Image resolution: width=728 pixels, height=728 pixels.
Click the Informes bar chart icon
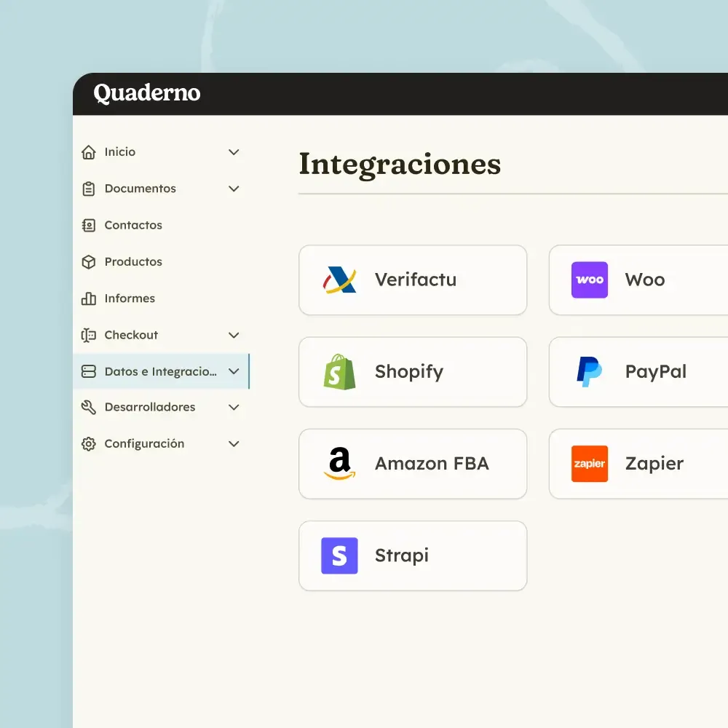(89, 298)
